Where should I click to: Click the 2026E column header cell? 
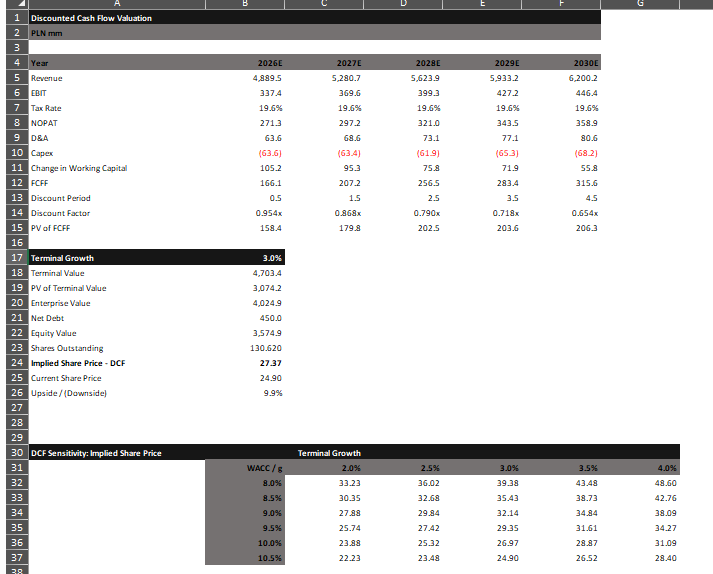270,63
